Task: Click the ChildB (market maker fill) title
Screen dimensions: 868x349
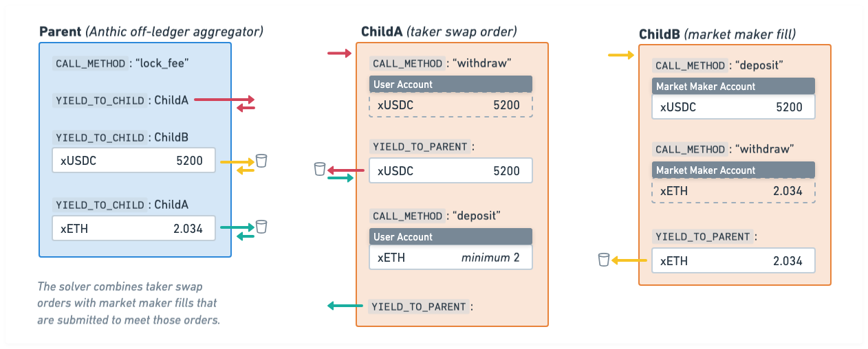Action: point(717,34)
